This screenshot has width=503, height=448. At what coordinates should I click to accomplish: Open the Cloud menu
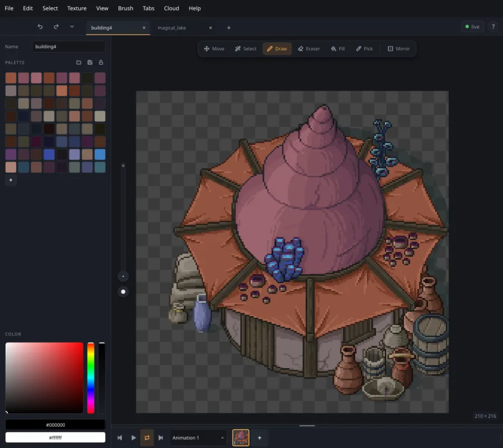coord(172,8)
